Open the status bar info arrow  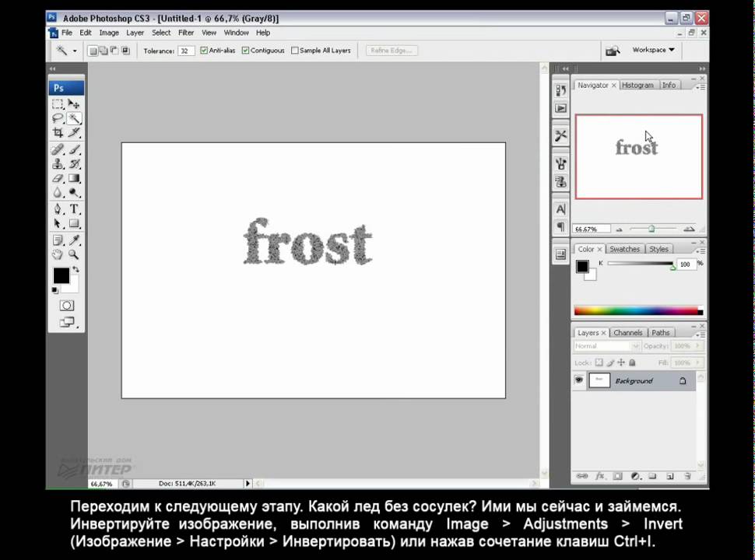(248, 484)
